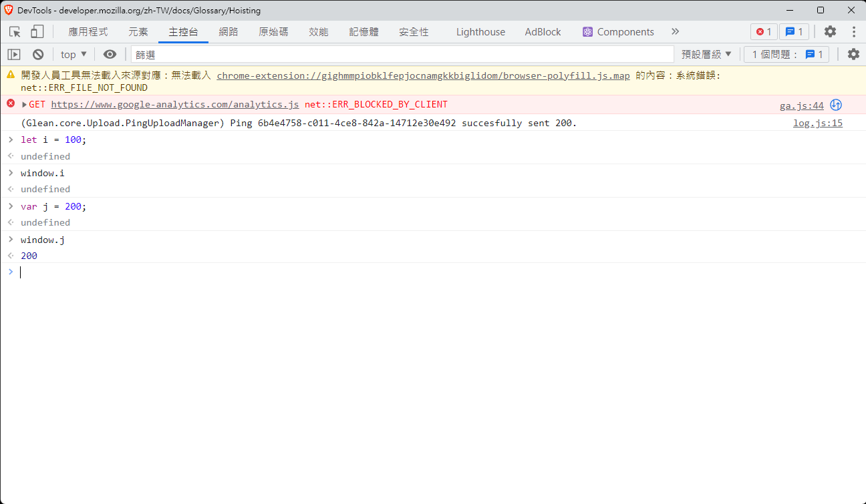Viewport: 866px width, 504px height.
Task: Click the clear console icon
Action: pos(38,54)
